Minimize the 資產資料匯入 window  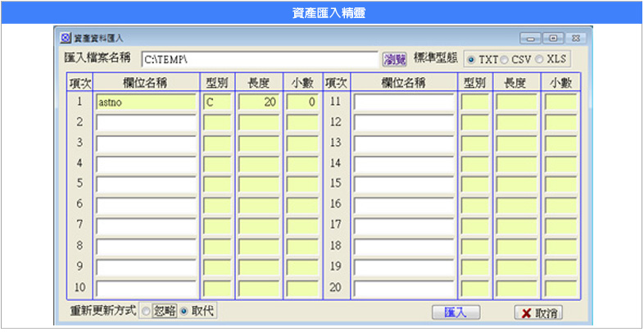(x=532, y=39)
